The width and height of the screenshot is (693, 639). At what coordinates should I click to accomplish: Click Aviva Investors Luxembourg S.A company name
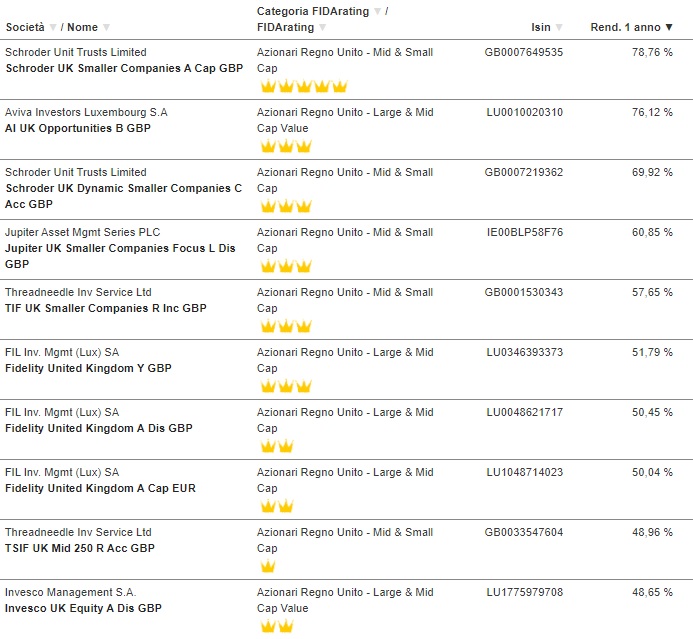(x=86, y=112)
